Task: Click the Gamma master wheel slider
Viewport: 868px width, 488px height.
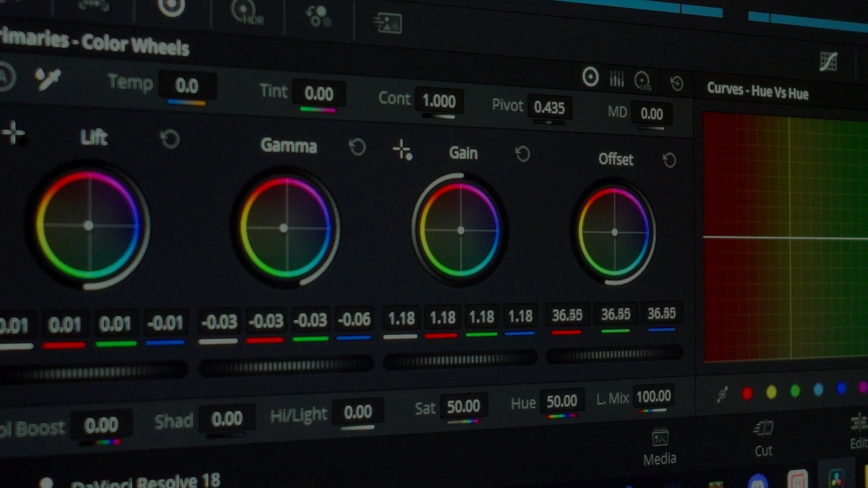Action: (x=286, y=365)
